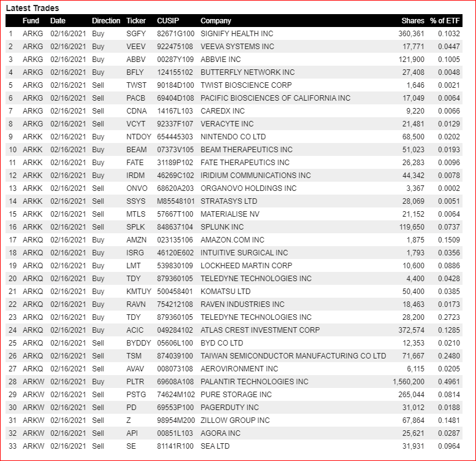Click BUTTERFLY NETWORK INC cell
The image size is (476, 461).
(x=247, y=72)
